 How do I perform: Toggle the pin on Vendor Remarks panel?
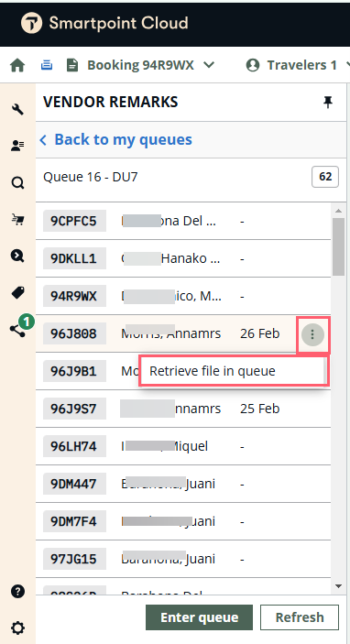click(327, 103)
